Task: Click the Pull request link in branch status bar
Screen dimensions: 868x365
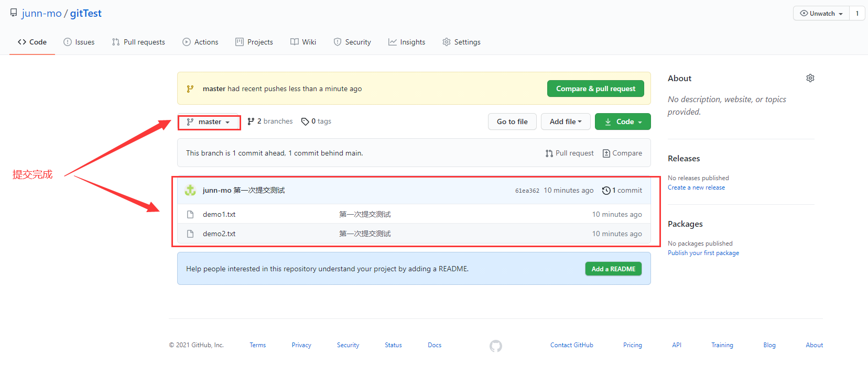Action: click(x=570, y=153)
